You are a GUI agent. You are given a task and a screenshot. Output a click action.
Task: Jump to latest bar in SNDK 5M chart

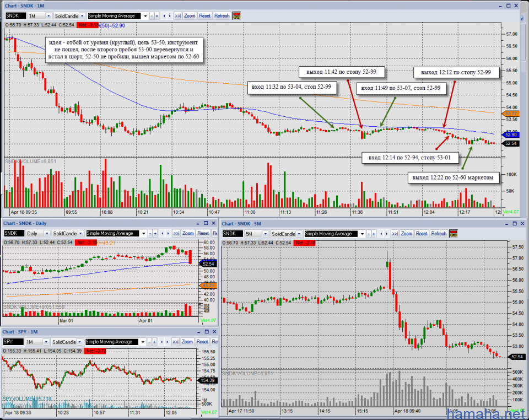click(395, 234)
